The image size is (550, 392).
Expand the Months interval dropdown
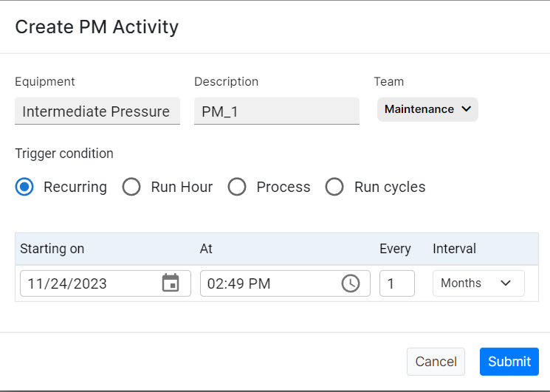click(x=478, y=283)
